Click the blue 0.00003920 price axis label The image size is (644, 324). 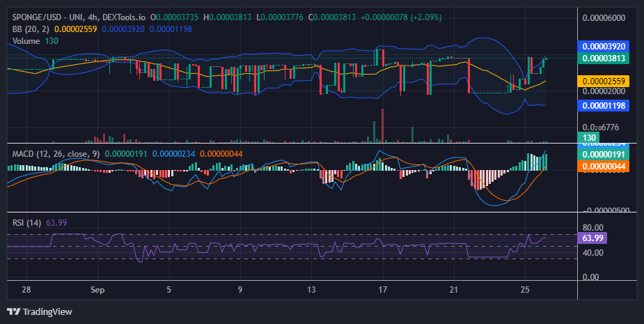click(x=603, y=47)
